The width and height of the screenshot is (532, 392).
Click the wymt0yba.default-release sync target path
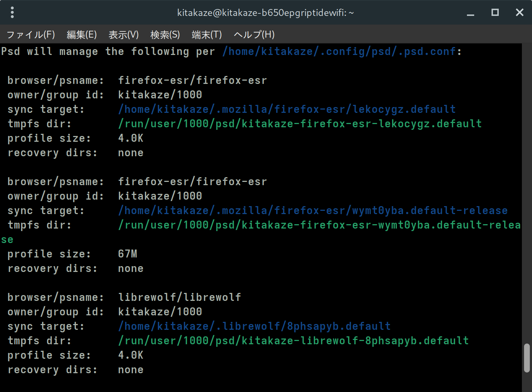313,210
